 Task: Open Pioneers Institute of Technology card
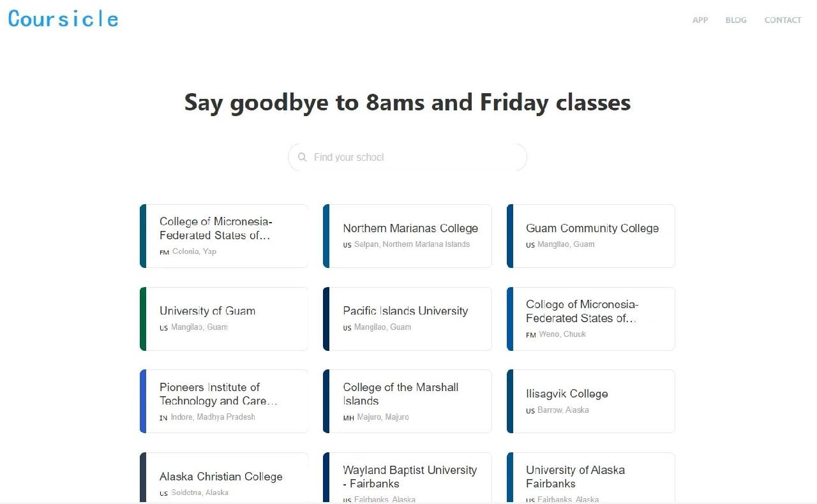(224, 401)
